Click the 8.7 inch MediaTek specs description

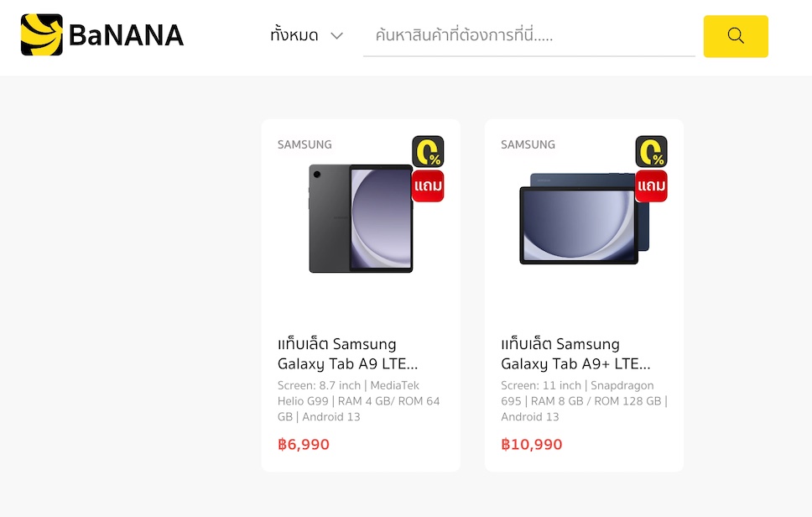358,401
